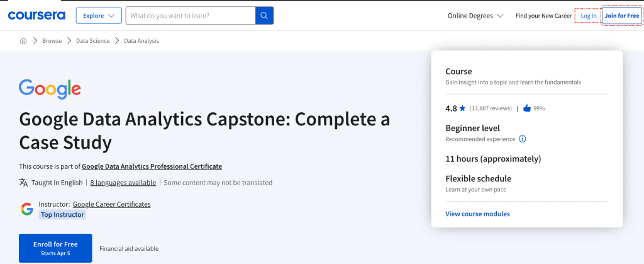Click Join for Free button
The width and height of the screenshot is (644, 264).
point(622,16)
